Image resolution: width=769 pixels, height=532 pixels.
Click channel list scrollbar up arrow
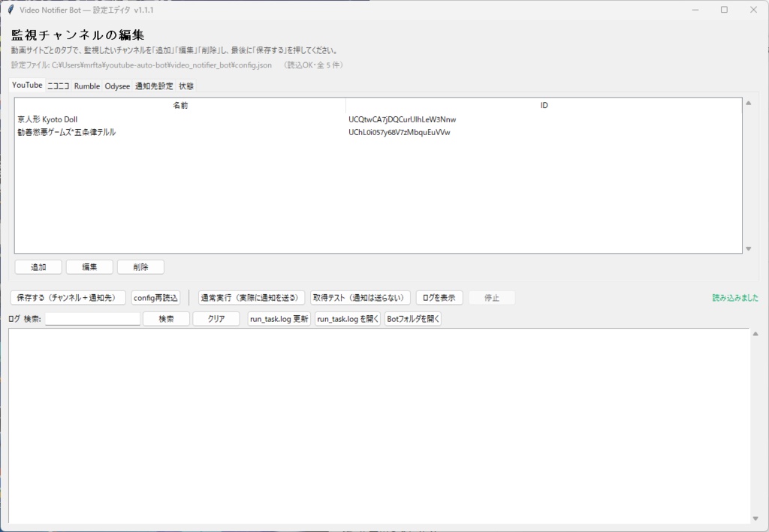point(749,103)
